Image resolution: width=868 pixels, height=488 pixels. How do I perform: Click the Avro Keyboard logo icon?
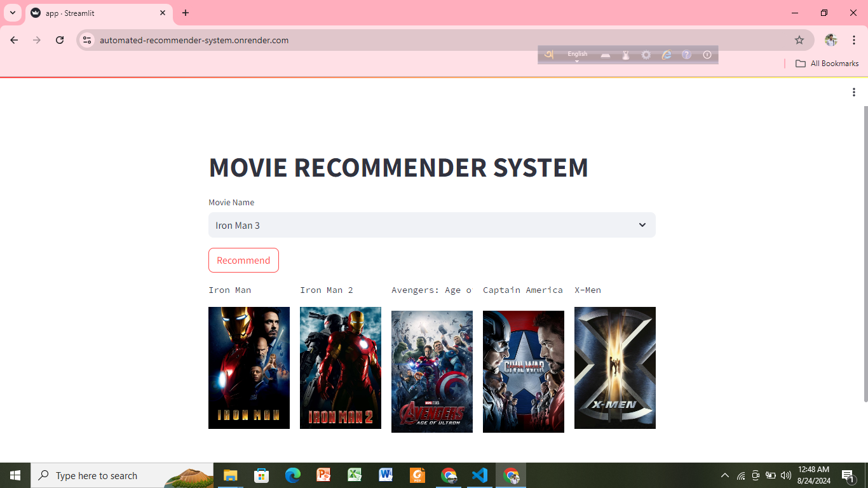(x=549, y=55)
